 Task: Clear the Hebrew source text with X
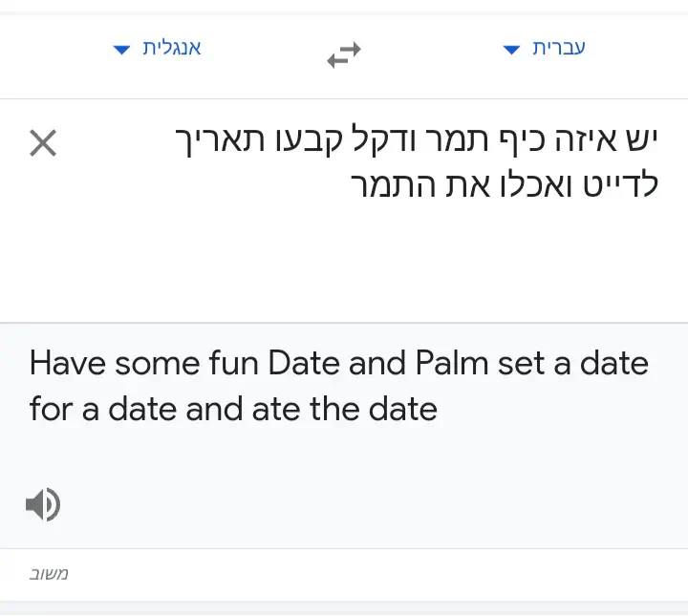click(43, 144)
